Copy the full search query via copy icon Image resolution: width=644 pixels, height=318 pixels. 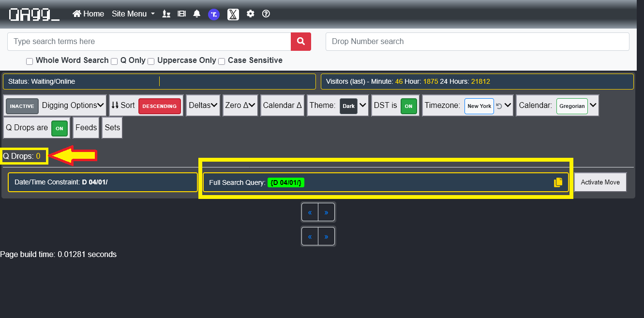pos(558,182)
